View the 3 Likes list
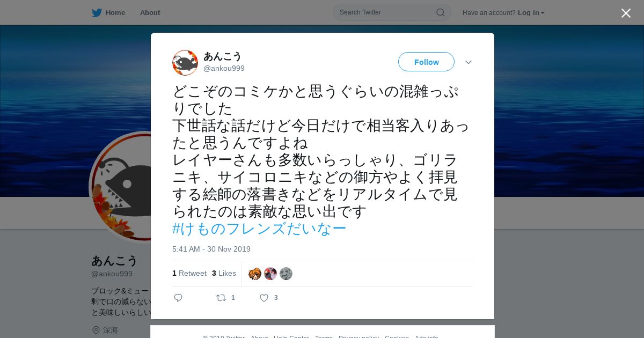 [224, 273]
